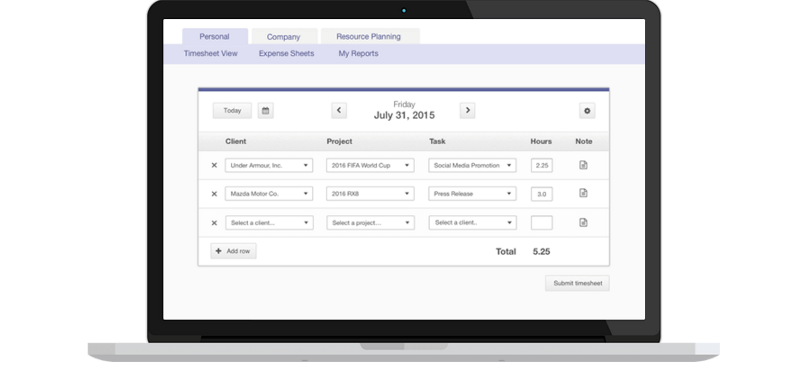Open Timesheet View submenu item
Viewport: 806px width, 371px height.
point(211,53)
